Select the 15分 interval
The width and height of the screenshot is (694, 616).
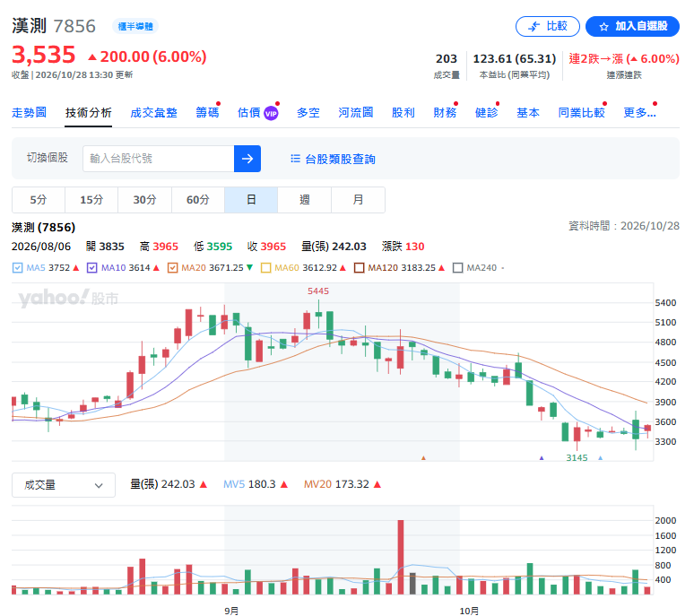pyautogui.click(x=91, y=200)
